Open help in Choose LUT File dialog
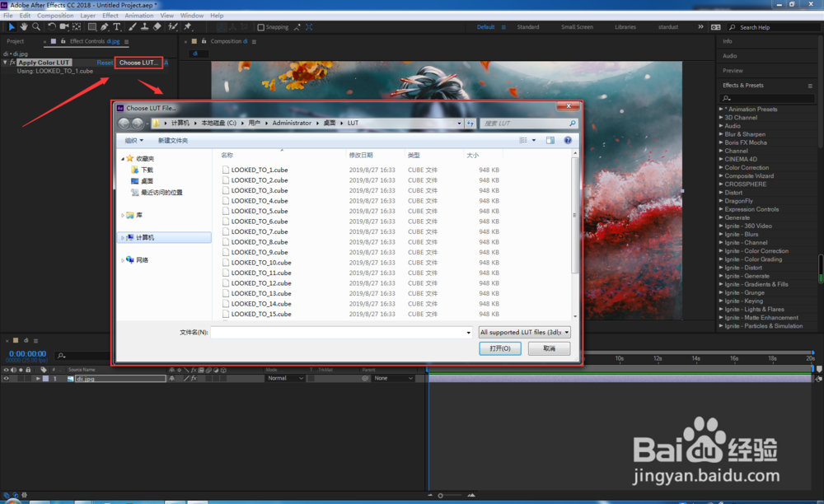The height and width of the screenshot is (504, 824). click(x=568, y=140)
